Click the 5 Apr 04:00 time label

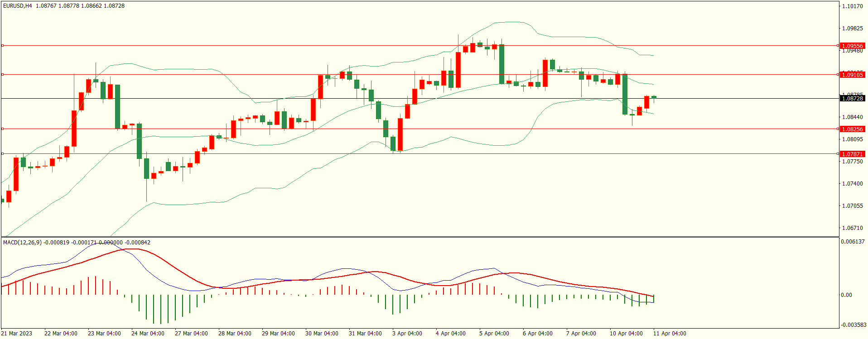(494, 334)
